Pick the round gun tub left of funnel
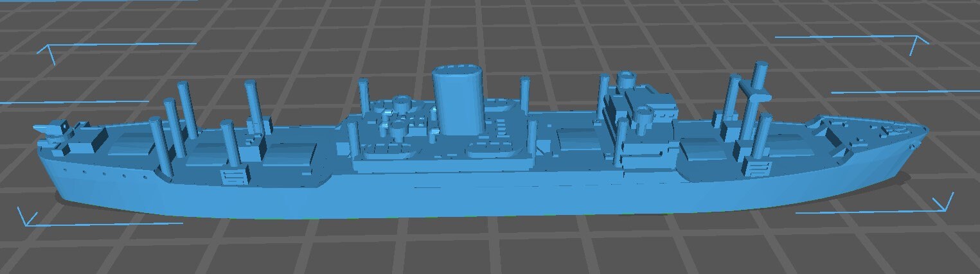This screenshot has width=980, height=274. 402,102
